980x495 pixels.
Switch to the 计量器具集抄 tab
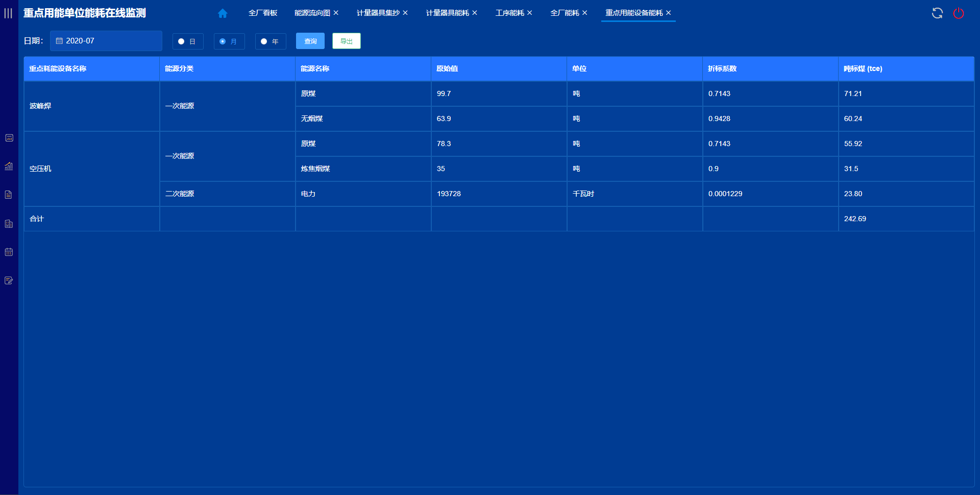tap(378, 13)
